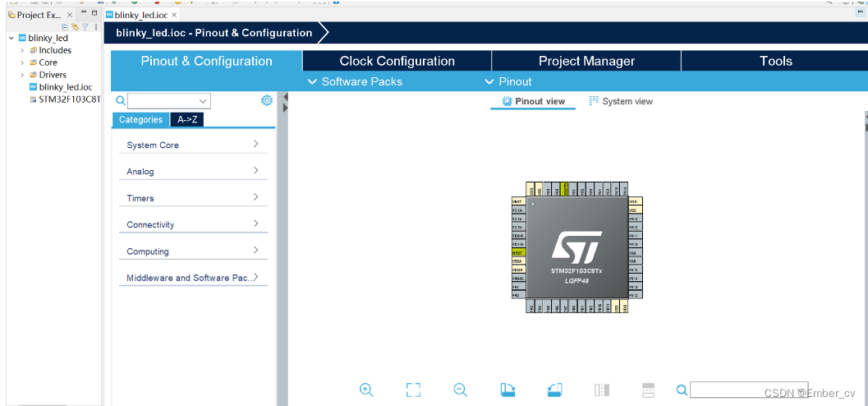Select the blinky_led.ioc editor tab

coord(143,15)
